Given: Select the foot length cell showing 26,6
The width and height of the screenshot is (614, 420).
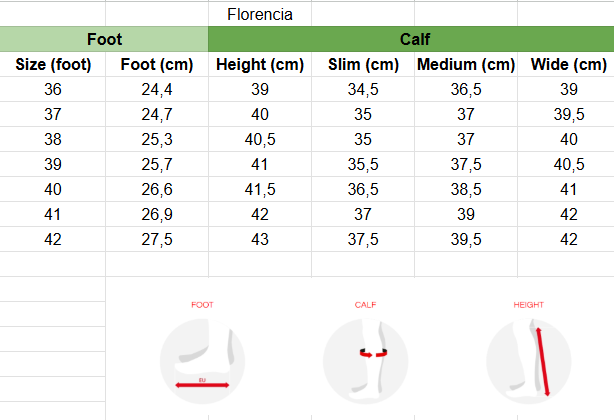Looking at the screenshot, I should [156, 190].
